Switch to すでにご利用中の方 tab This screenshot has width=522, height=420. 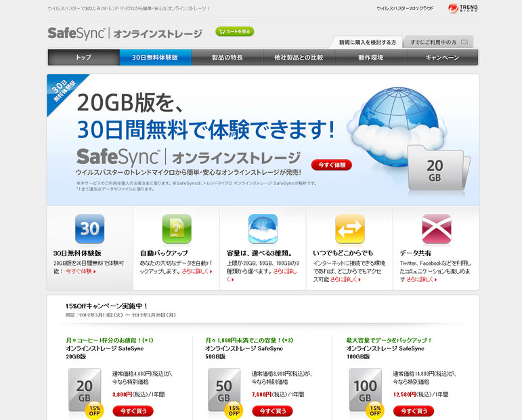tap(438, 42)
